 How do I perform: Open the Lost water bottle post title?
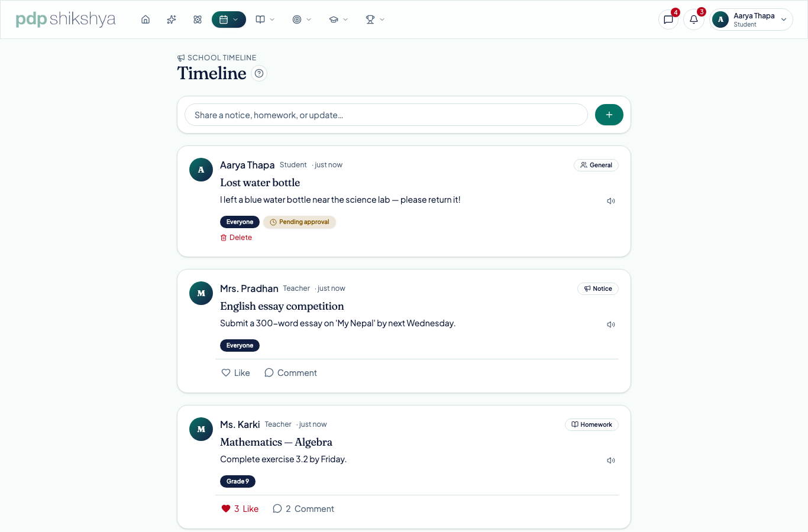[x=260, y=183]
